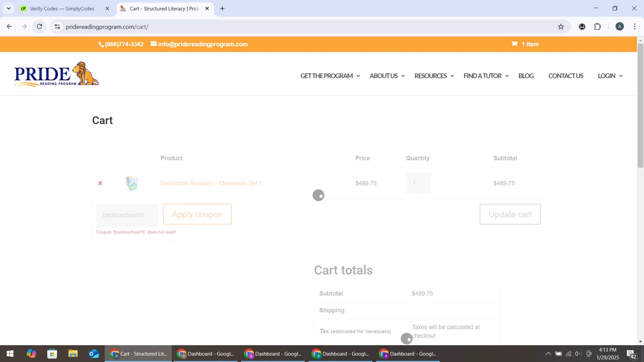Click the page vertical scrollbar
This screenshot has width=644, height=362.
click(x=640, y=106)
